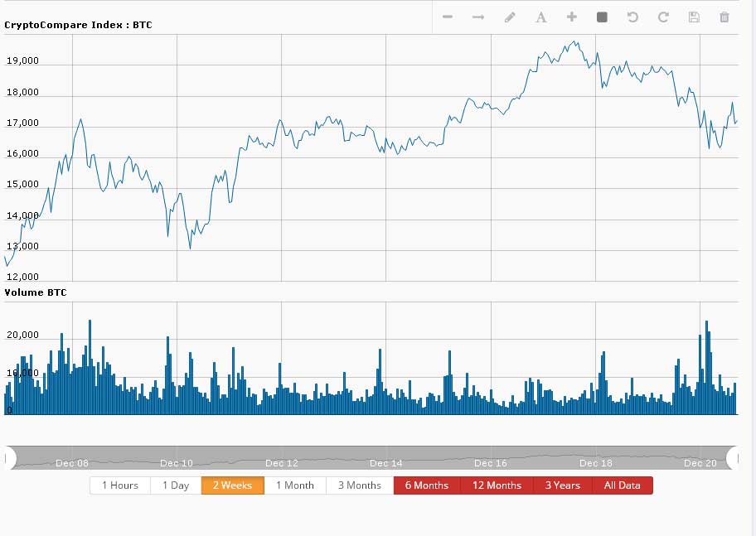Delete annotations with trash icon
The image size is (756, 536).
[724, 17]
